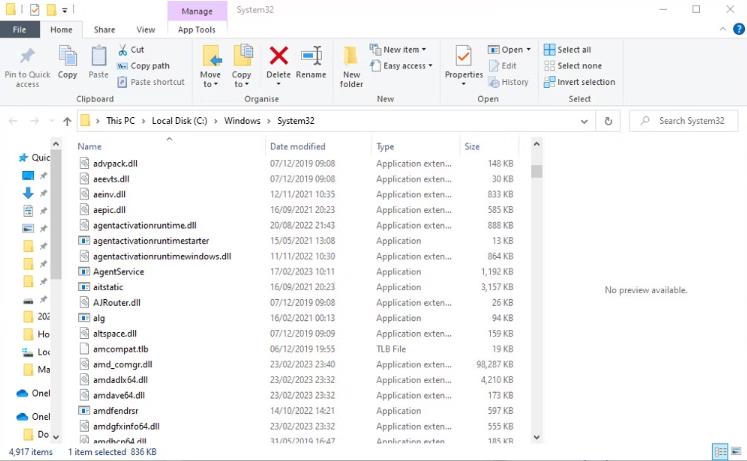
Task: Click Paste shortcut command
Action: pyautogui.click(x=151, y=82)
